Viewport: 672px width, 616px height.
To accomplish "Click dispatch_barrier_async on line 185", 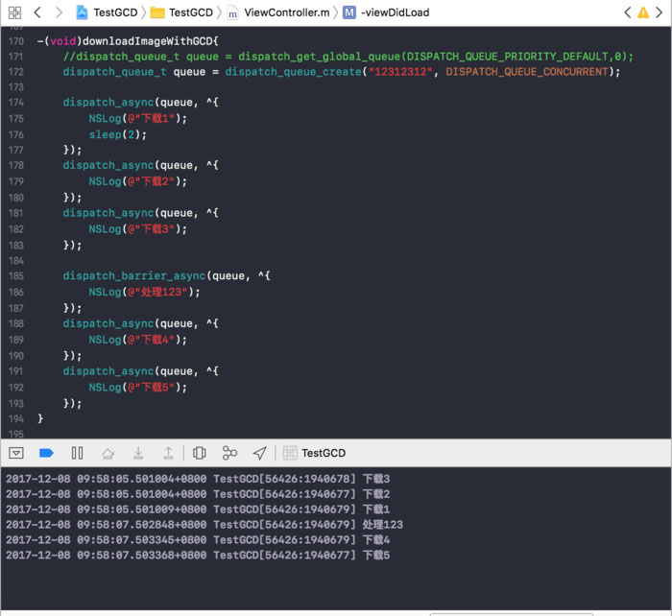I will tap(134, 276).
